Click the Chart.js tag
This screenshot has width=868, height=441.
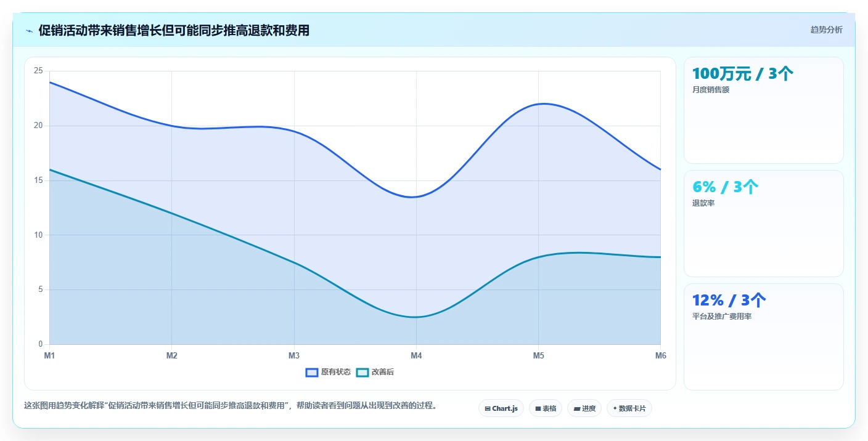tap(501, 408)
